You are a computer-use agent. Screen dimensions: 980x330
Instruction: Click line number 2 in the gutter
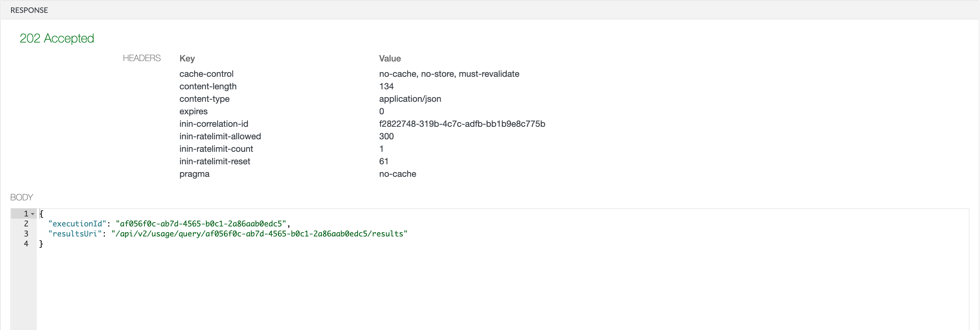click(x=26, y=224)
